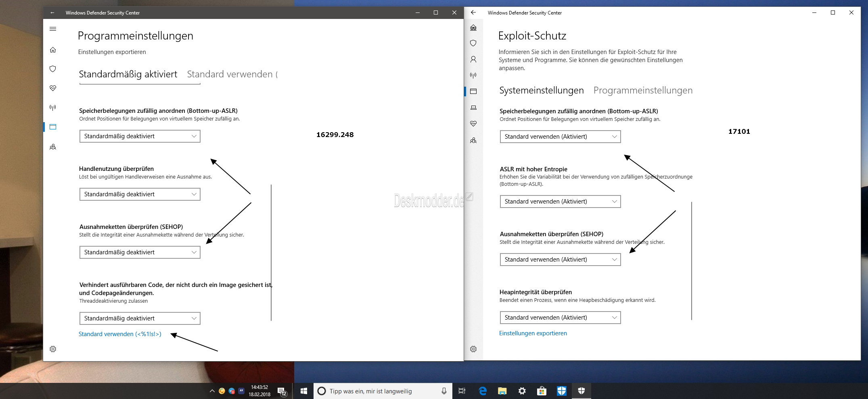Click blue Windows Defender shield taskbar icon
Viewport: 868px width, 399px height.
click(x=561, y=391)
